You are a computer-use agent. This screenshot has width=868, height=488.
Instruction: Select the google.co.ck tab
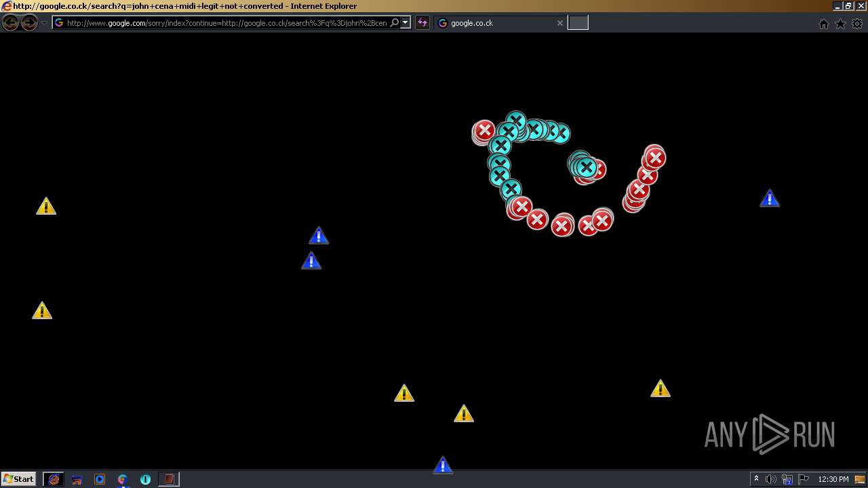coord(500,23)
